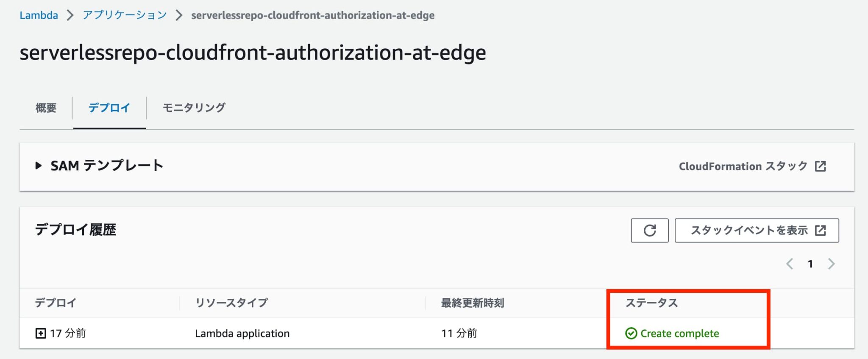
Task: Open the CloudFormation スタック link
Action: point(743,166)
